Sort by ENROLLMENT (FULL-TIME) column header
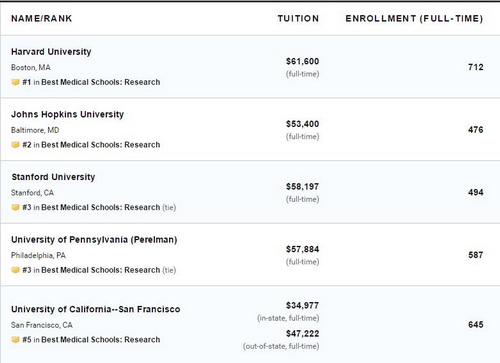This screenshot has width=500, height=363. pyautogui.click(x=414, y=19)
